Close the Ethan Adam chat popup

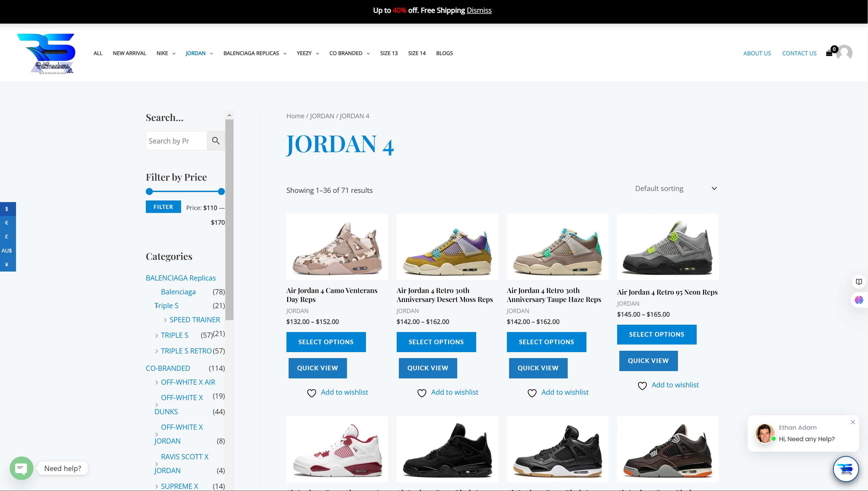coord(853,422)
